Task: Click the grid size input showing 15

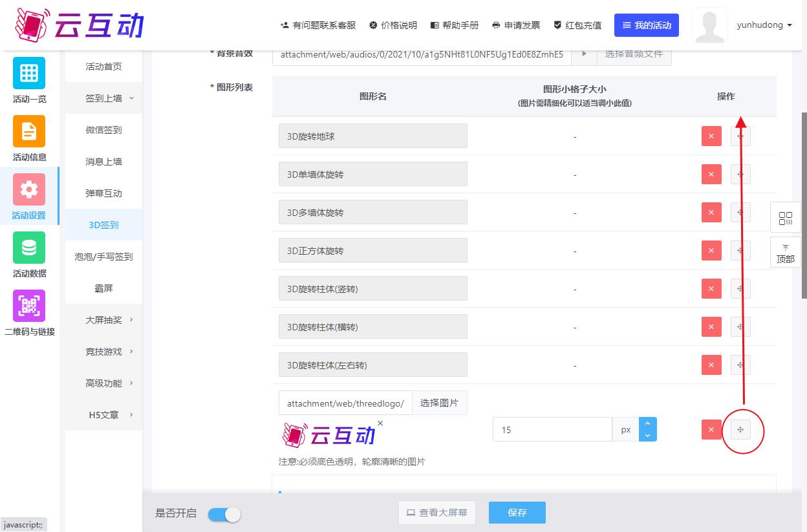Action: tap(552, 429)
